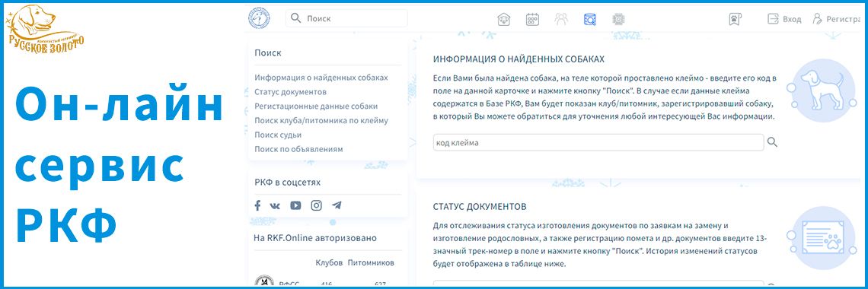Click the Вход login link
The width and height of the screenshot is (868, 289).
pyautogui.click(x=784, y=19)
